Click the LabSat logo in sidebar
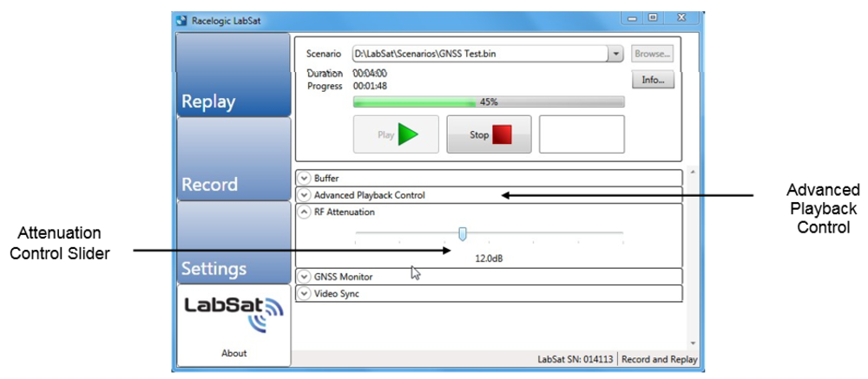Viewport: 868px width, 379px height. 233,313
